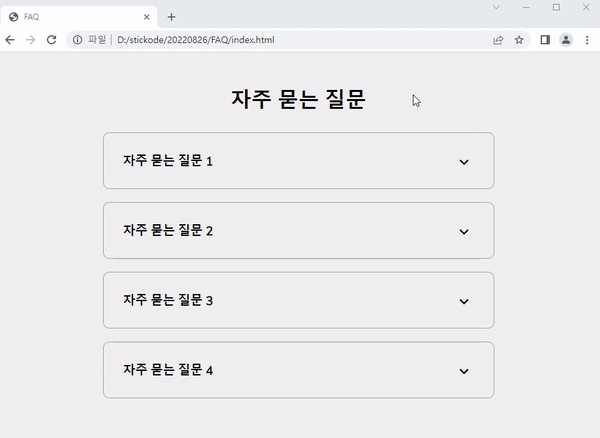
Task: Open the Chrome three-dot menu
Action: (587, 40)
